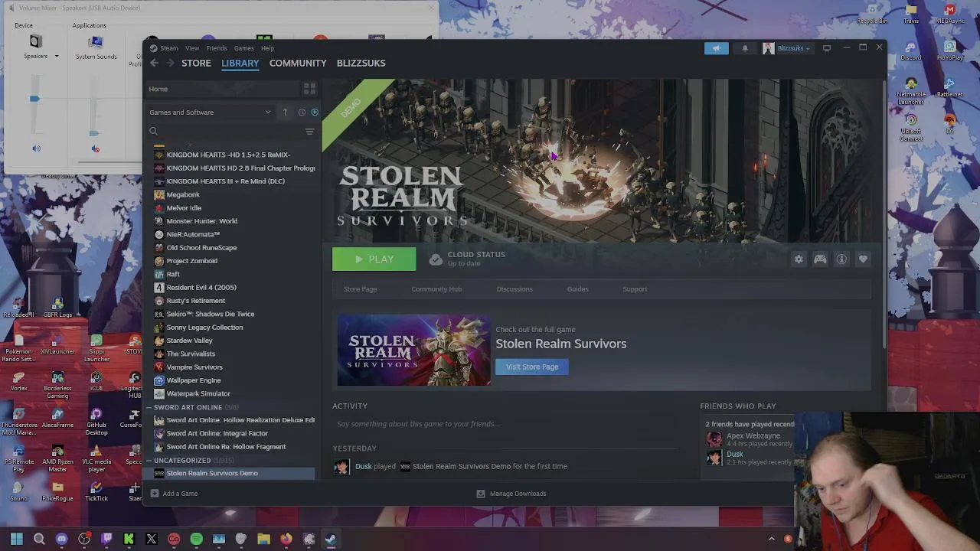Image resolution: width=980 pixels, height=551 pixels.
Task: Go forward with Steam's forward arrow
Action: 170,63
